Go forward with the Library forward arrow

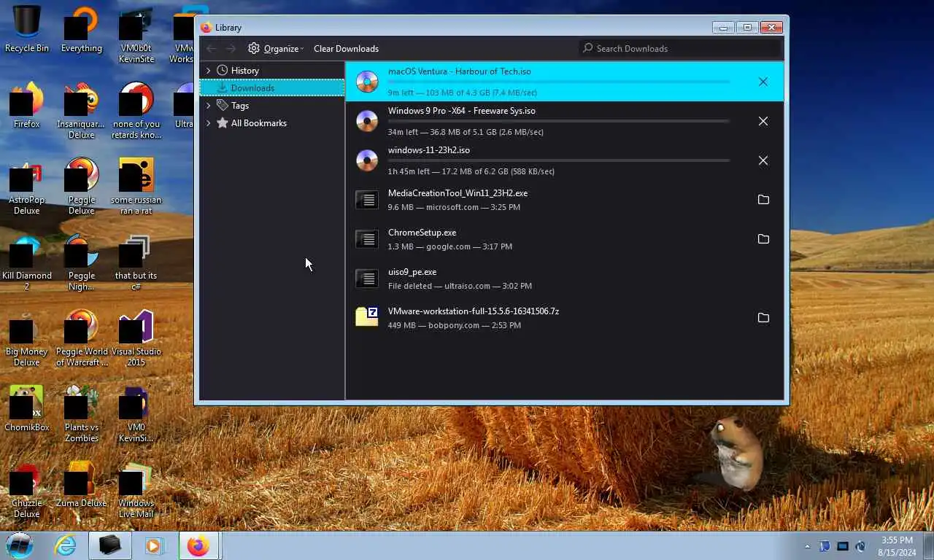click(231, 49)
